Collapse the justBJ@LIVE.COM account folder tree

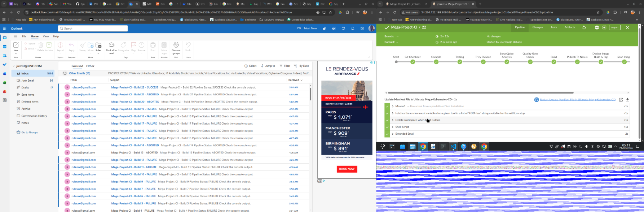tap(13, 66)
